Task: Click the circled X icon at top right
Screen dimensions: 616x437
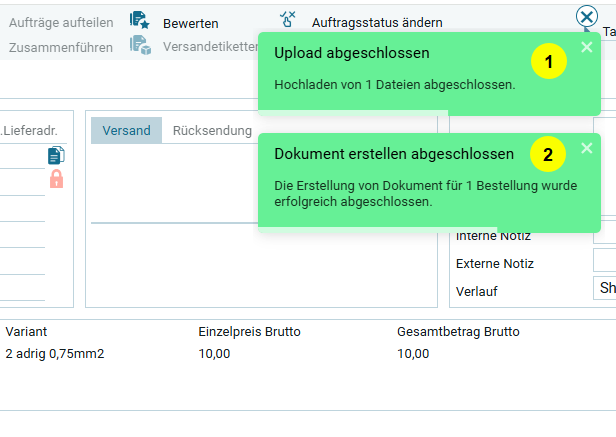Action: (587, 16)
